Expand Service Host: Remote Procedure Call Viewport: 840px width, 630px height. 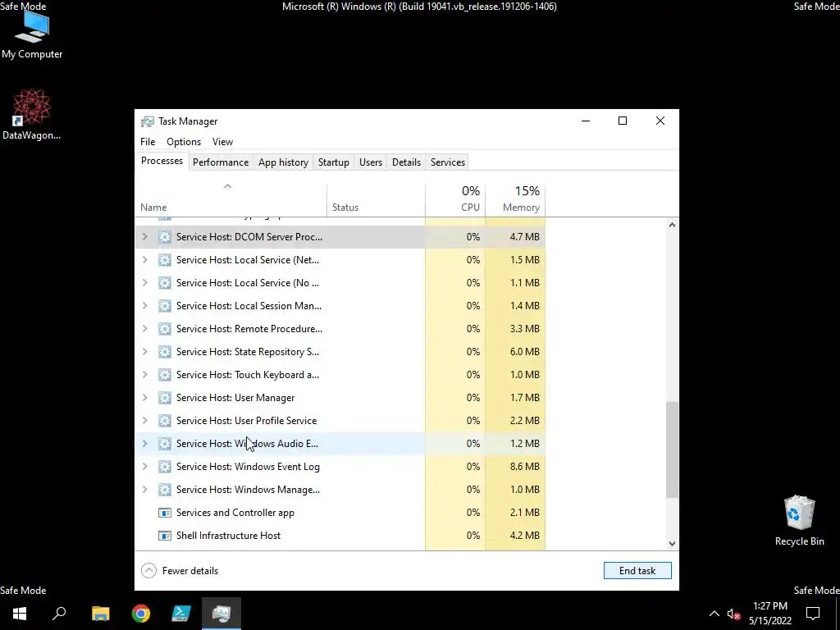[x=144, y=329]
